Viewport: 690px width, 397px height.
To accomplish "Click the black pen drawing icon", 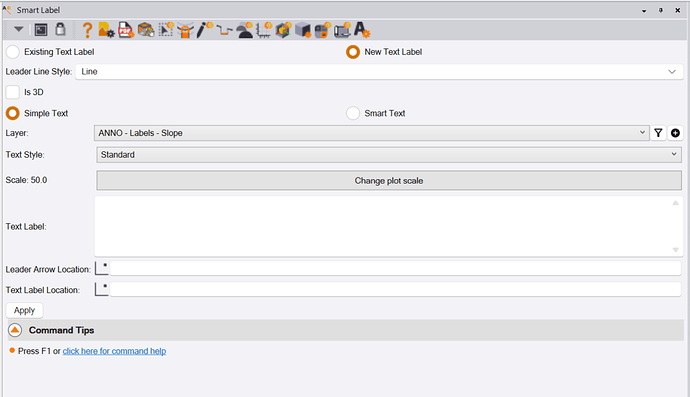I will coord(204,30).
